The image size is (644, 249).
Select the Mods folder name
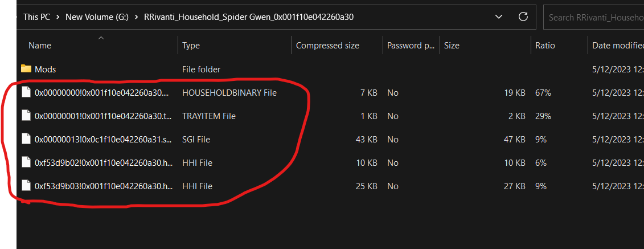click(45, 69)
